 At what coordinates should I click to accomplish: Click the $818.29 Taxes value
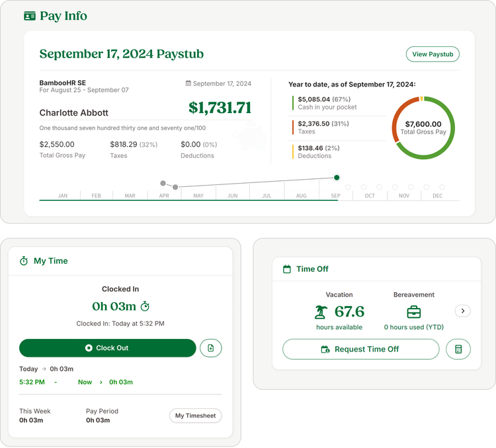124,145
